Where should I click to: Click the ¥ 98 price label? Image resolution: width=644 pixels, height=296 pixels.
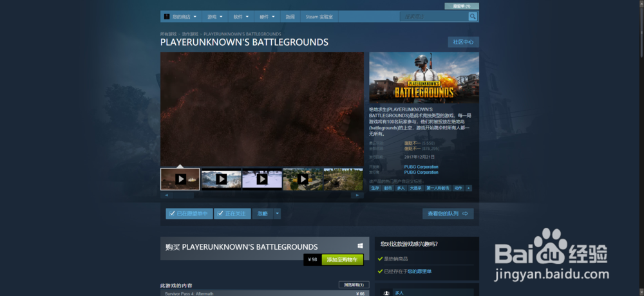(x=312, y=259)
